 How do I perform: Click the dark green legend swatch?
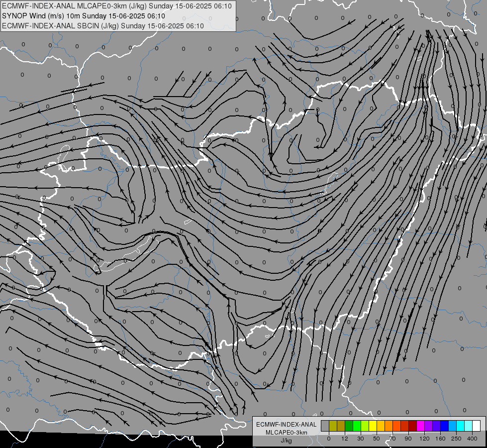(349, 426)
